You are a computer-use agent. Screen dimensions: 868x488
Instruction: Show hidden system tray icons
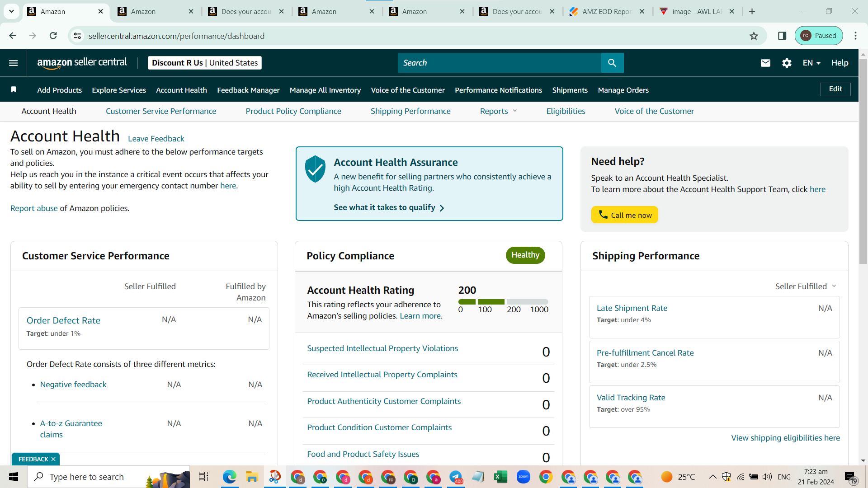(x=712, y=477)
